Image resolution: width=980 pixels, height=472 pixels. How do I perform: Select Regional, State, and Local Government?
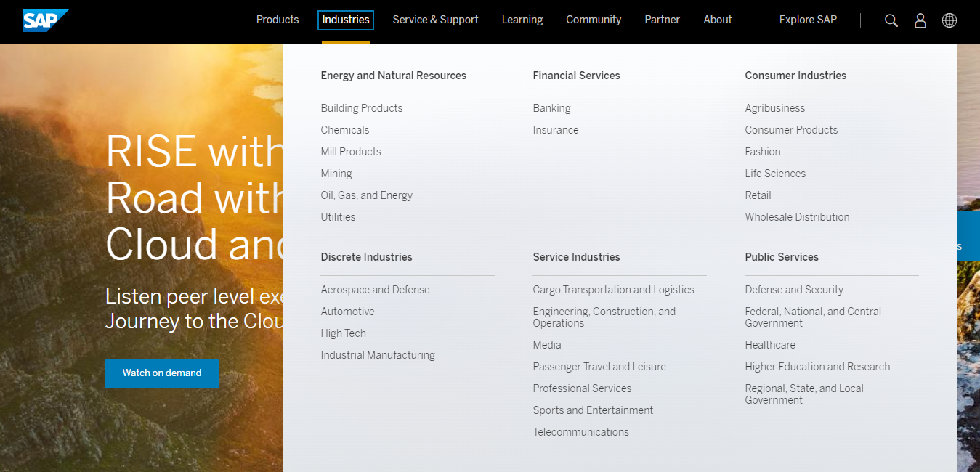pos(804,394)
